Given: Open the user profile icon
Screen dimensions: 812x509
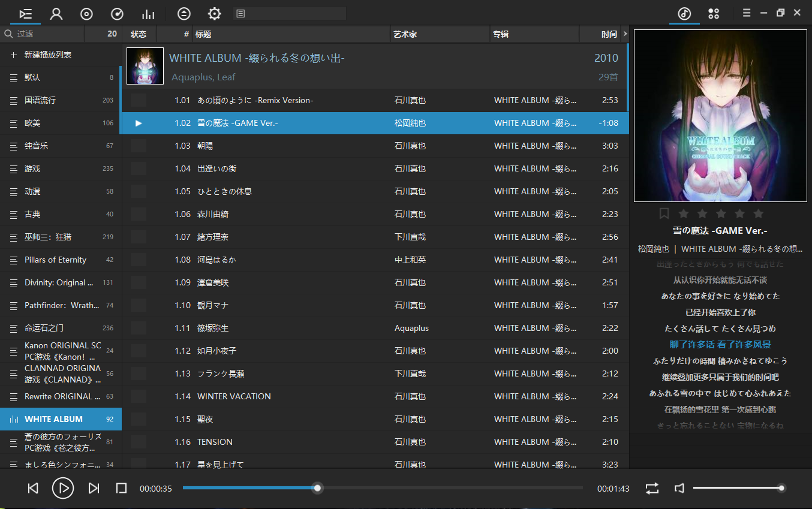Looking at the screenshot, I should (56, 14).
